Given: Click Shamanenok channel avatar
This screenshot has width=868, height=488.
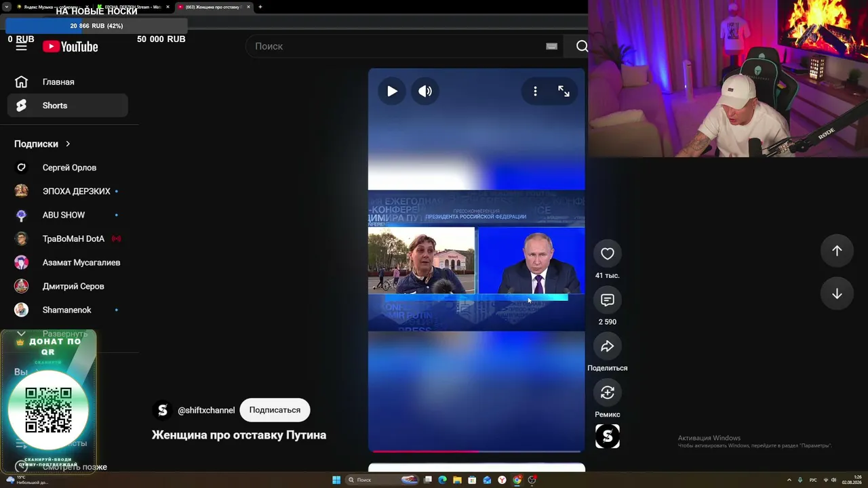Looking at the screenshot, I should 22,310.
